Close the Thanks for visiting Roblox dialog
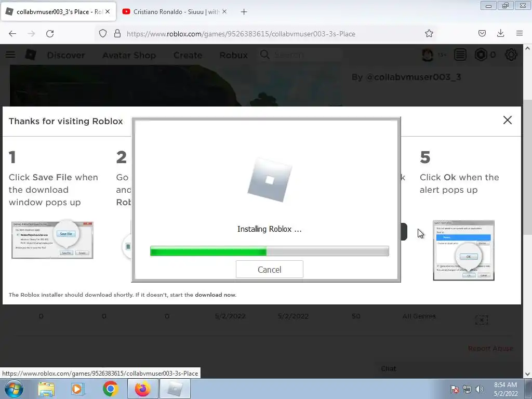The width and height of the screenshot is (532, 399). click(507, 120)
